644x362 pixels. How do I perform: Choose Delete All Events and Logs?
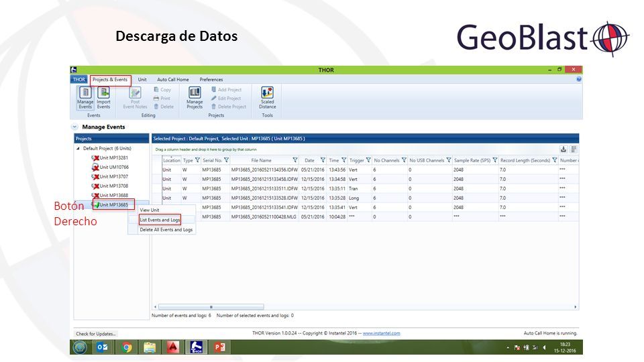(166, 230)
